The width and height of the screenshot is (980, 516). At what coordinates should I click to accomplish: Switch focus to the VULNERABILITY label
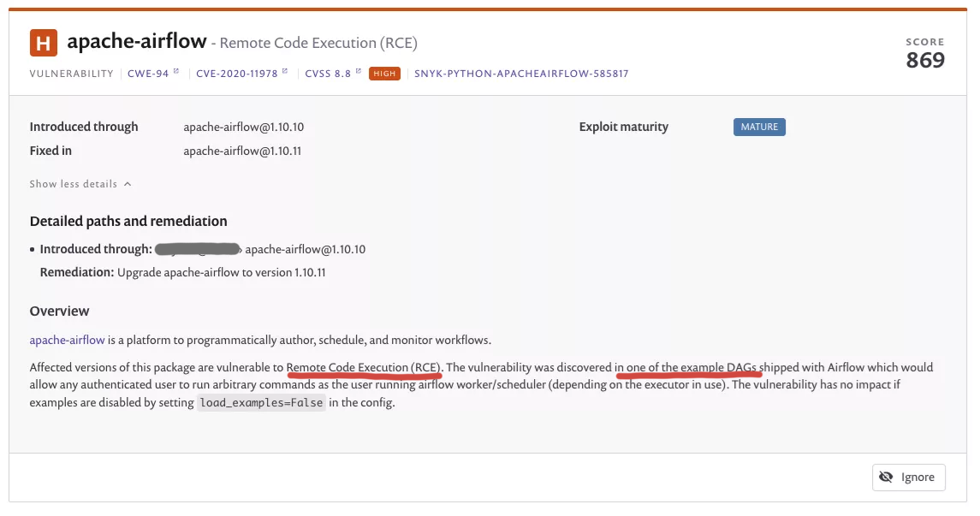(x=70, y=74)
